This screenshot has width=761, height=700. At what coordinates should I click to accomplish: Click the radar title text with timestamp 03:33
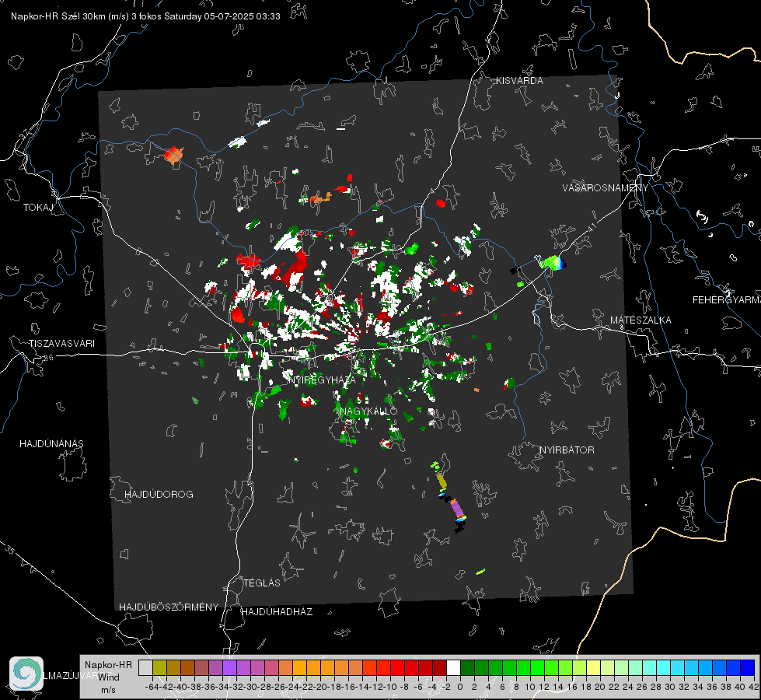point(145,16)
